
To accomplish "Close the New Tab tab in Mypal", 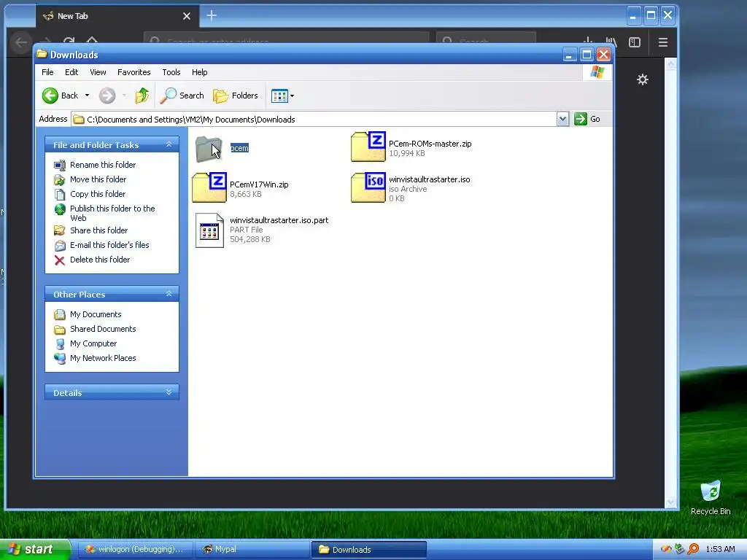I will tap(187, 16).
